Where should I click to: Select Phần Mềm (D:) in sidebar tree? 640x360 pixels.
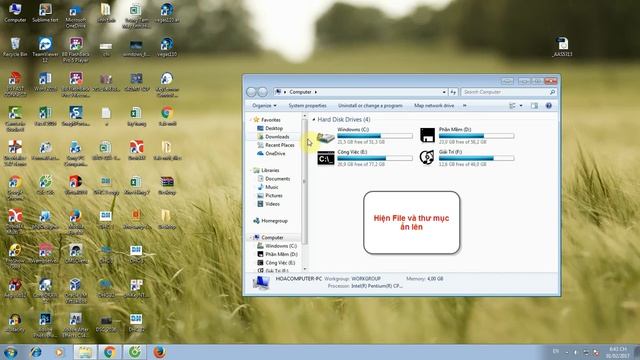coord(277,254)
